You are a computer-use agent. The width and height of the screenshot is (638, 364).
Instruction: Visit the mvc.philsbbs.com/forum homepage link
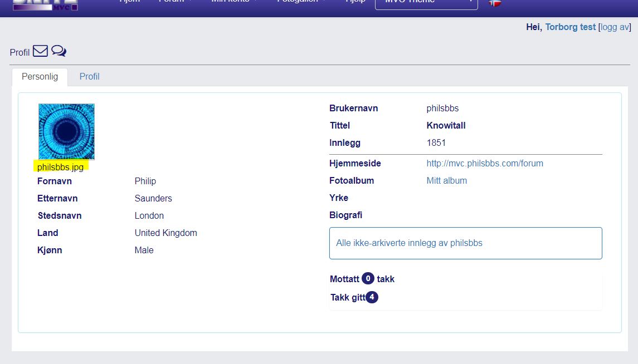(484, 164)
